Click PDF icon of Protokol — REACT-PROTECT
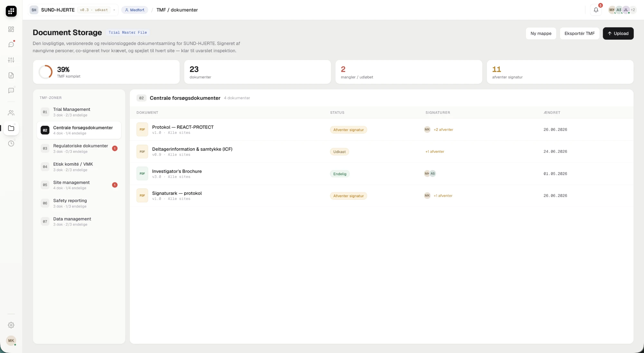Viewport: 644px width, 353px height. point(142,130)
